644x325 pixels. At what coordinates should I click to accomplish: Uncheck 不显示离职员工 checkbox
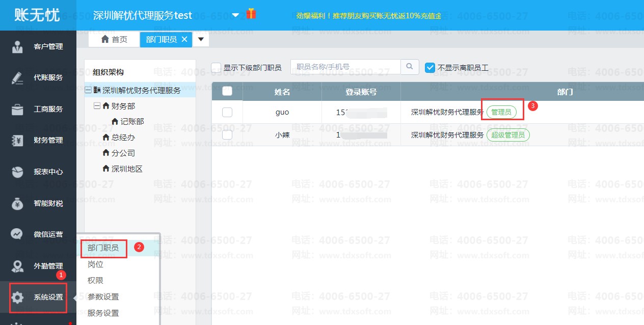[430, 68]
